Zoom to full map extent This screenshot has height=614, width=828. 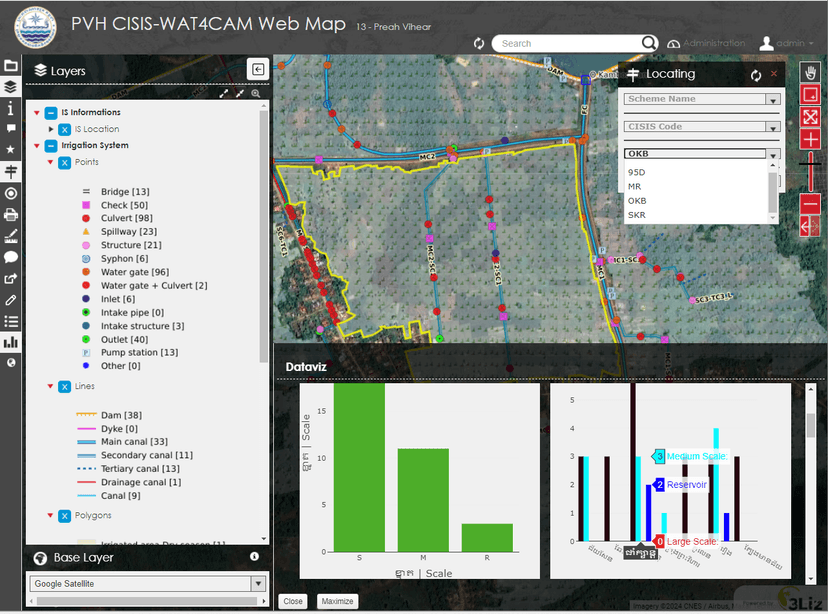pyautogui.click(x=810, y=117)
